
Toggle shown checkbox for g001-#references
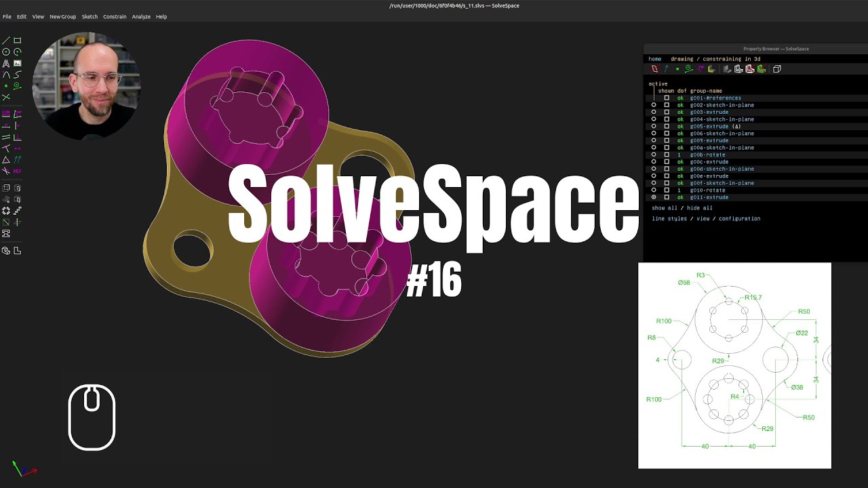click(x=667, y=98)
